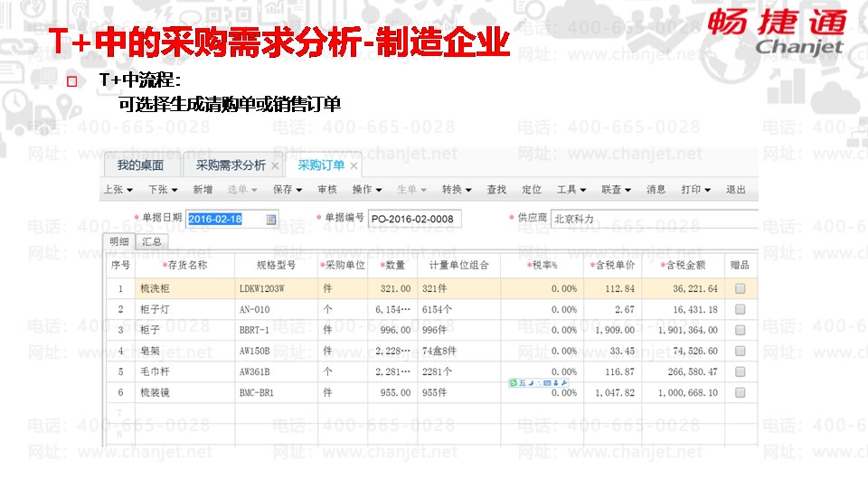Click the 供应商 field 北京科力
The image size is (868, 488).
point(655,219)
